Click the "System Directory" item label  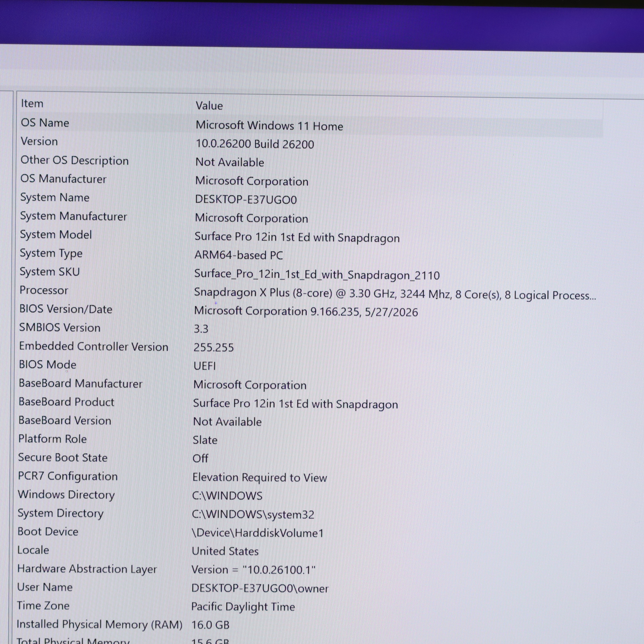tap(60, 513)
